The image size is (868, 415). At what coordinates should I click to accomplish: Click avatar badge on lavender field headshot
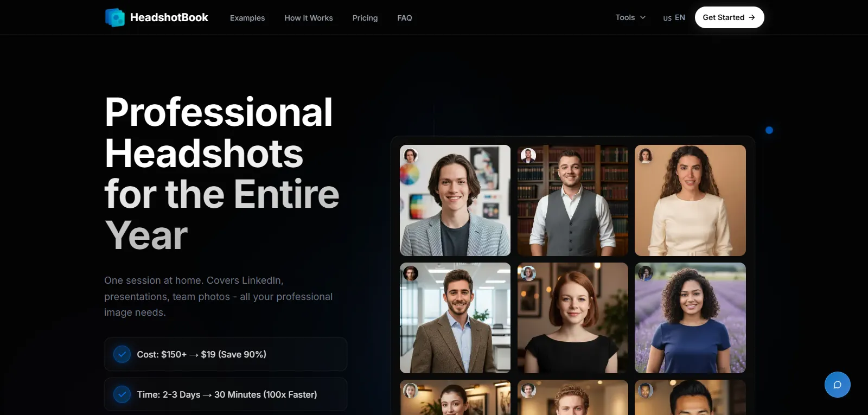pyautogui.click(x=646, y=273)
